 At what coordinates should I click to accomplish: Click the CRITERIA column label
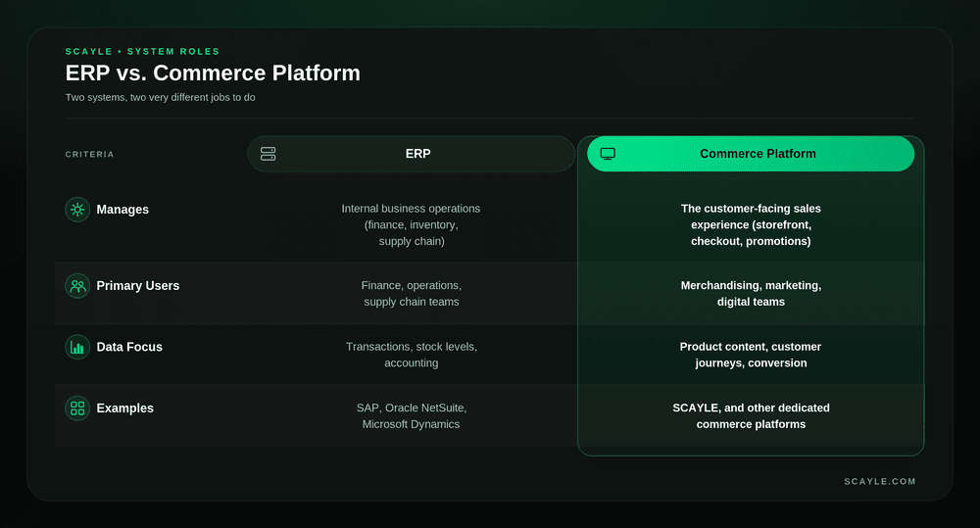point(89,155)
